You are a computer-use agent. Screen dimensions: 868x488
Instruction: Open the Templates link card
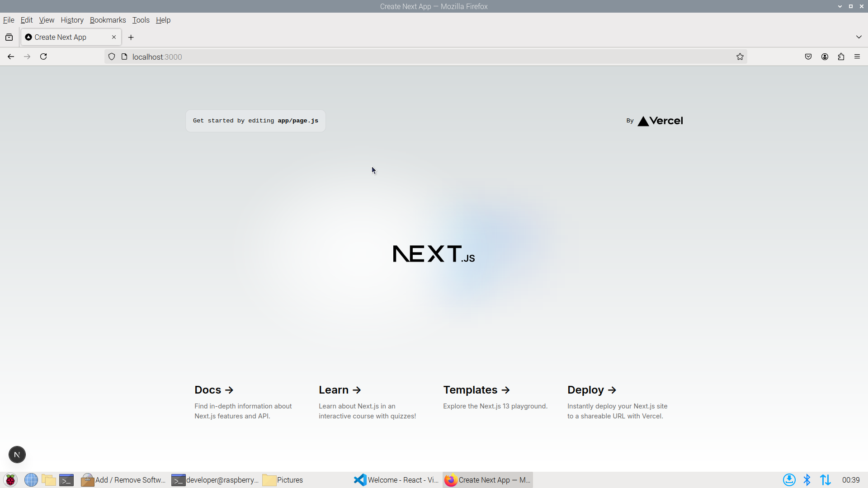[496, 402]
